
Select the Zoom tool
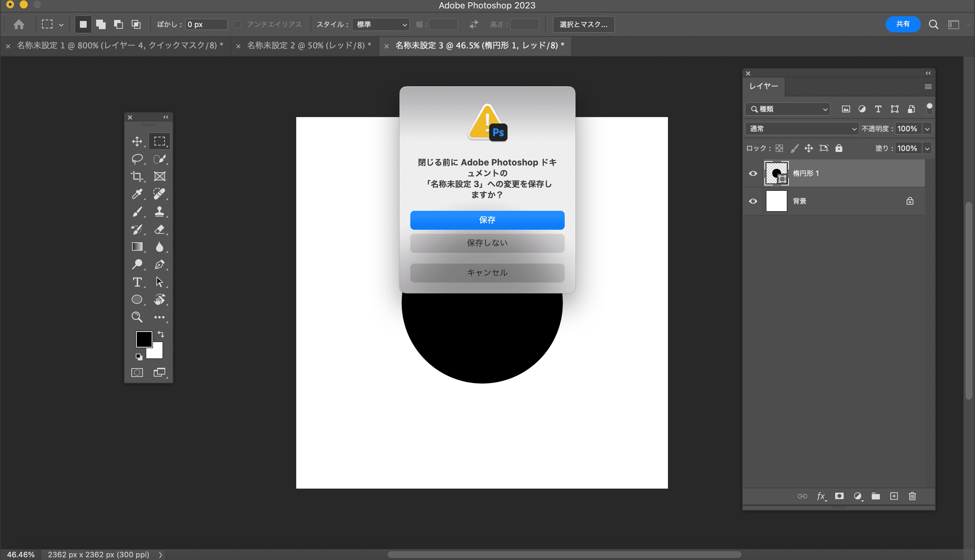(137, 317)
